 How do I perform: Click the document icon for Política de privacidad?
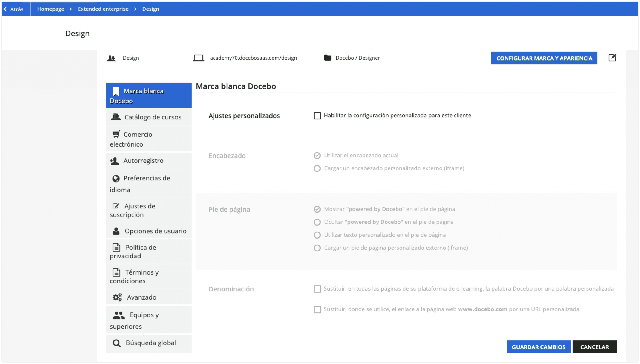[116, 247]
